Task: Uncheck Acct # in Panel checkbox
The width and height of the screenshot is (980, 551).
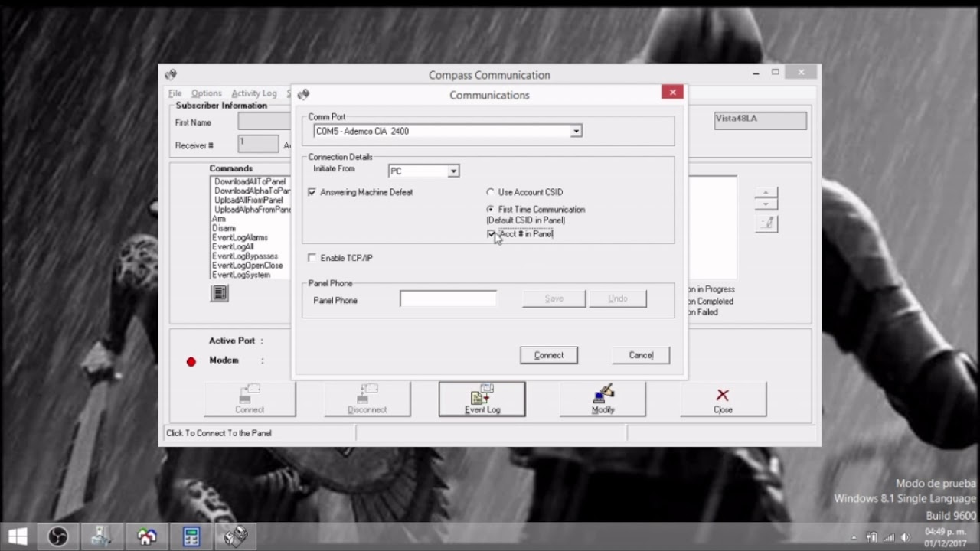Action: click(x=492, y=234)
